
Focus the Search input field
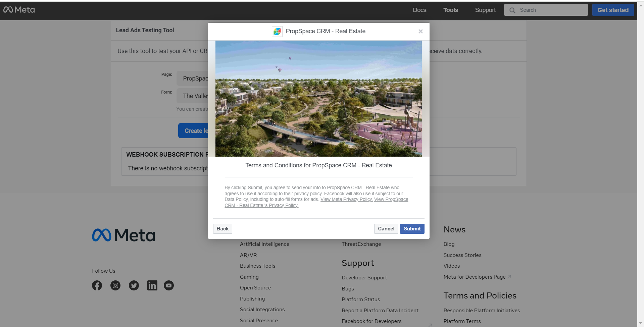coord(546,10)
